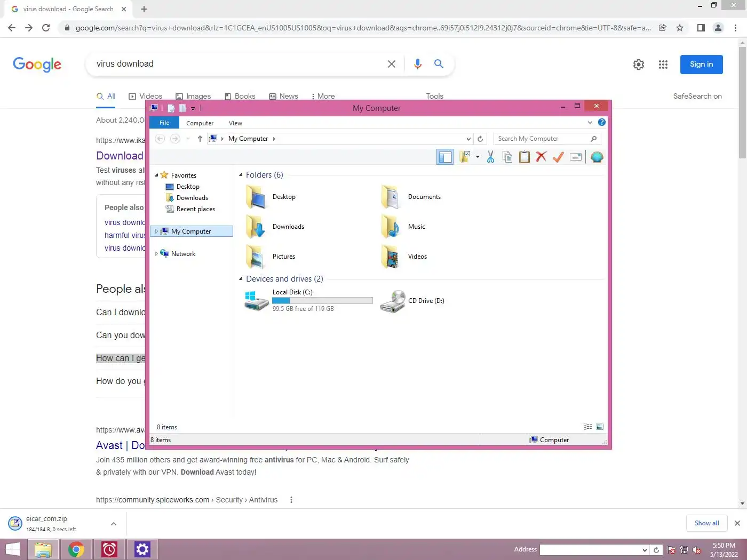Expand the ribbon with chevron arrow
The height and width of the screenshot is (560, 747).
(x=590, y=122)
